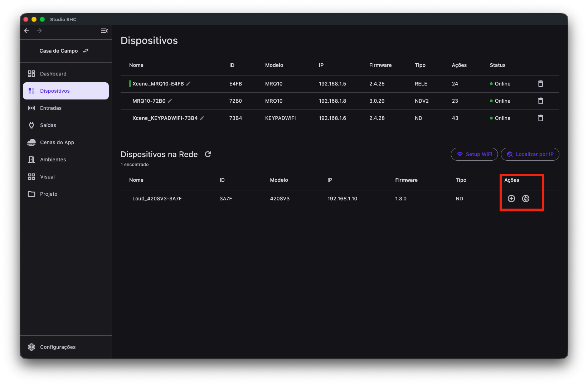
Task: Go to Saídas section
Action: coord(66,125)
